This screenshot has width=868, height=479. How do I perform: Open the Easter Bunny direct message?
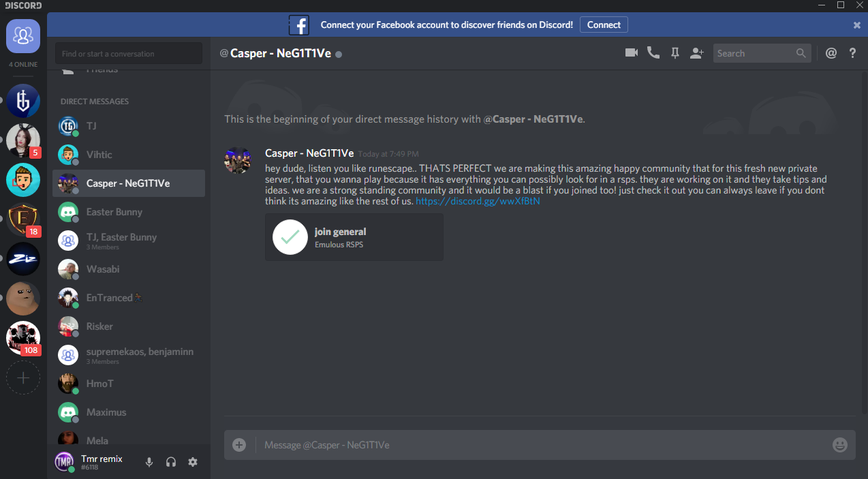(129, 212)
